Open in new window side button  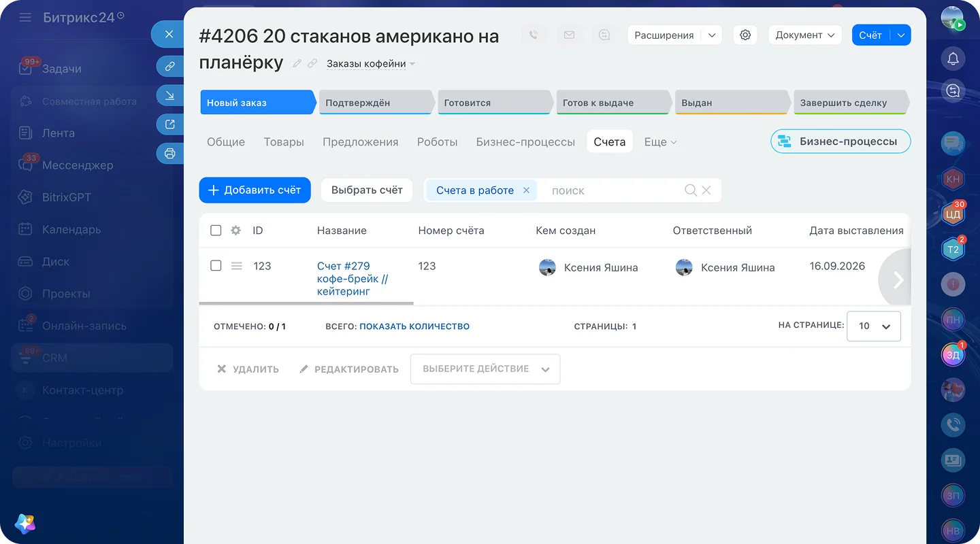point(169,124)
